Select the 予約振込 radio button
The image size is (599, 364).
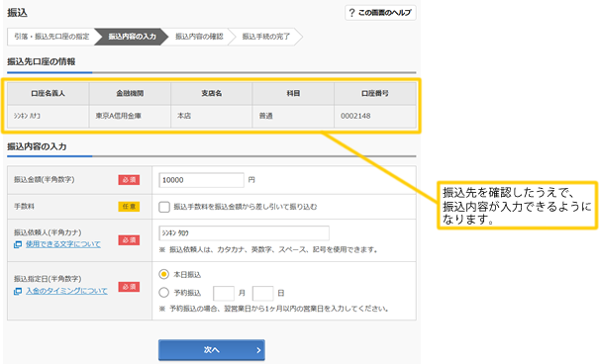pyautogui.click(x=164, y=293)
